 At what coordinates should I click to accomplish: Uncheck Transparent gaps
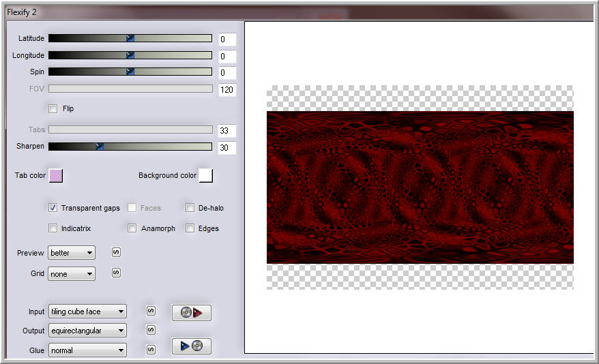coord(53,208)
